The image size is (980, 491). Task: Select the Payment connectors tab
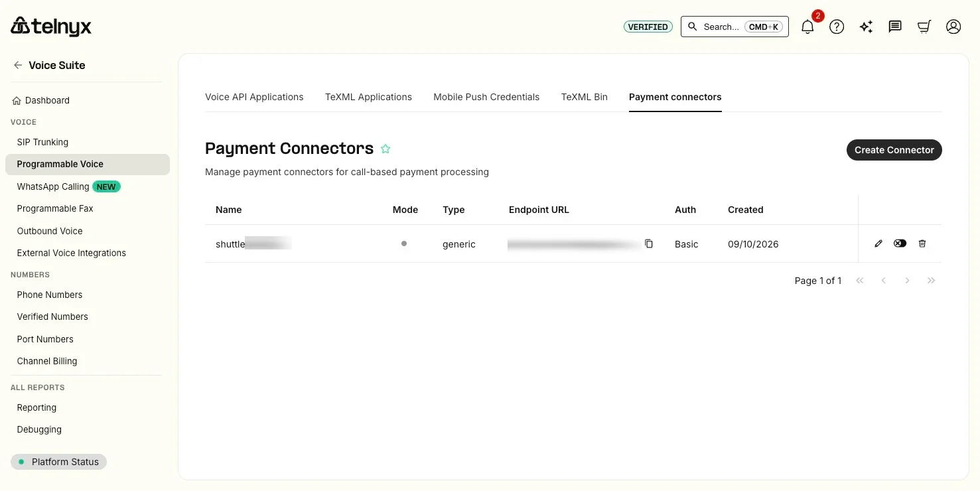tap(675, 97)
